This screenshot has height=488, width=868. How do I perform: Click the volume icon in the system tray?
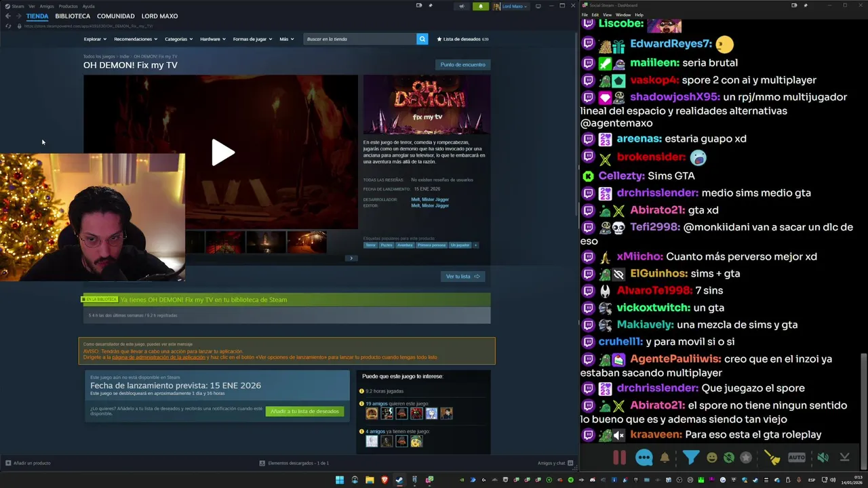click(x=833, y=480)
